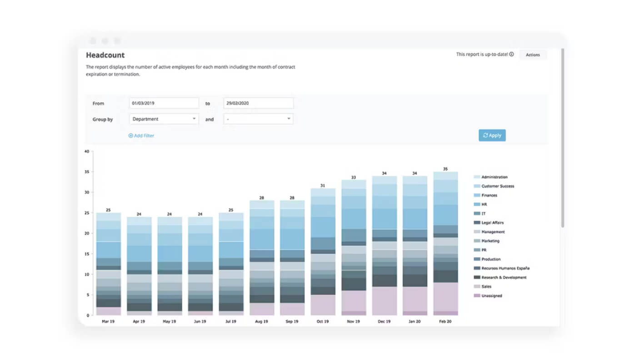Screen dimensions: 644x364
Task: Click the to date field 29/02/2020
Action: click(258, 103)
